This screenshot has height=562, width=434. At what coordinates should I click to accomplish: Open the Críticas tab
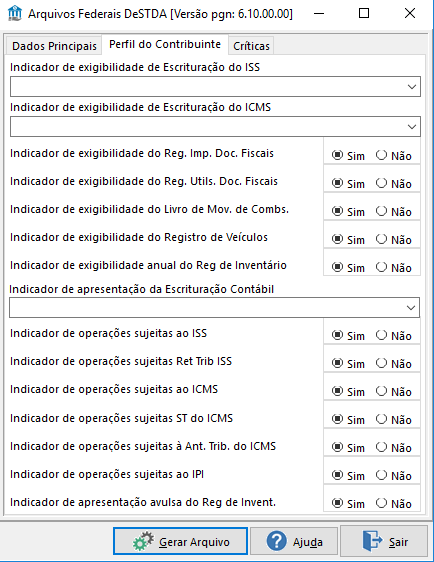251,46
